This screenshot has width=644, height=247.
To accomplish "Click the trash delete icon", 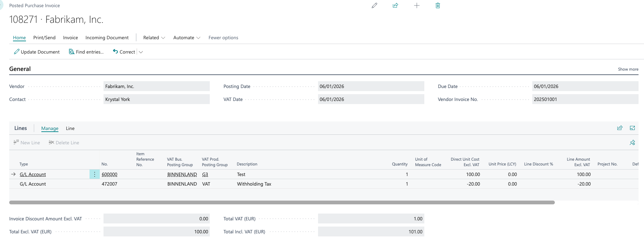I will [438, 5].
